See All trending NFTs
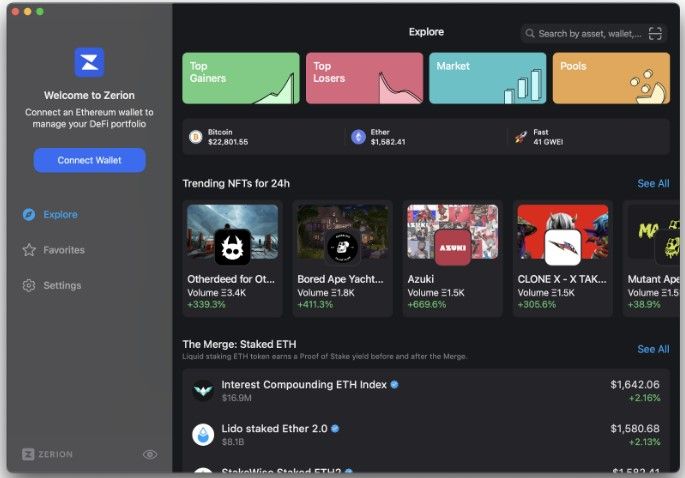Image resolution: width=685 pixels, height=478 pixels. click(x=653, y=184)
